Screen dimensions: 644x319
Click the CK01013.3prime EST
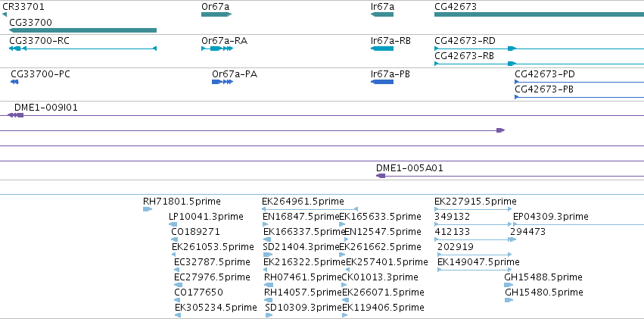(x=345, y=285)
